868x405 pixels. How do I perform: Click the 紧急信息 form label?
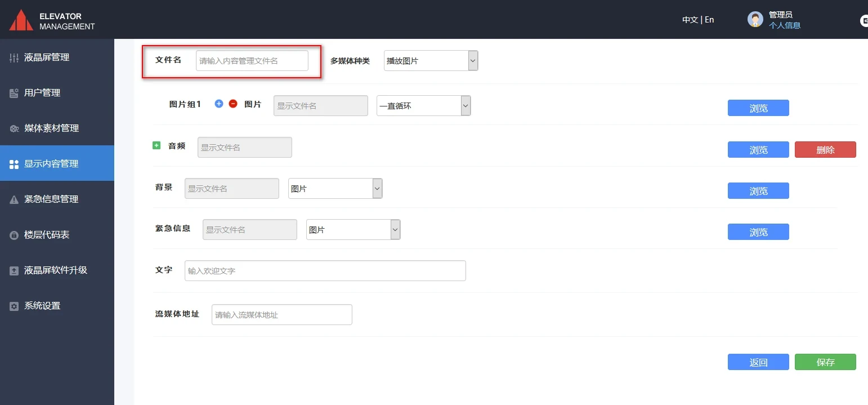[173, 229]
